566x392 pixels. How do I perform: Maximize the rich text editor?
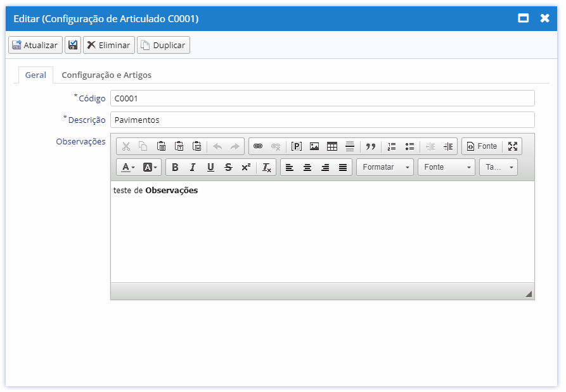tap(513, 146)
